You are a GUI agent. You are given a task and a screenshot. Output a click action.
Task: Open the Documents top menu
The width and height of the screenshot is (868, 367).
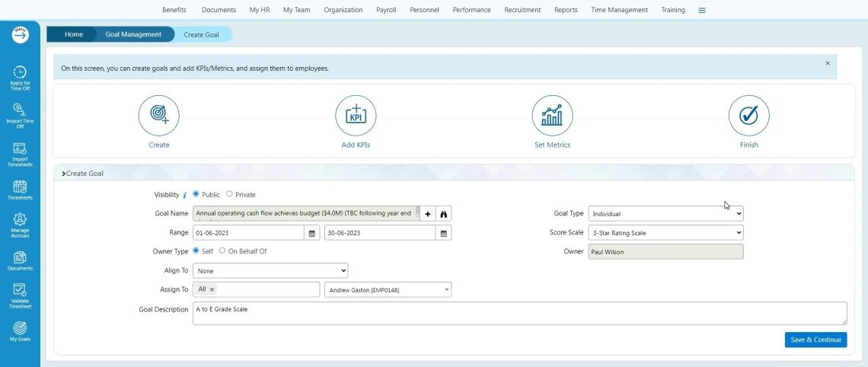(x=219, y=10)
